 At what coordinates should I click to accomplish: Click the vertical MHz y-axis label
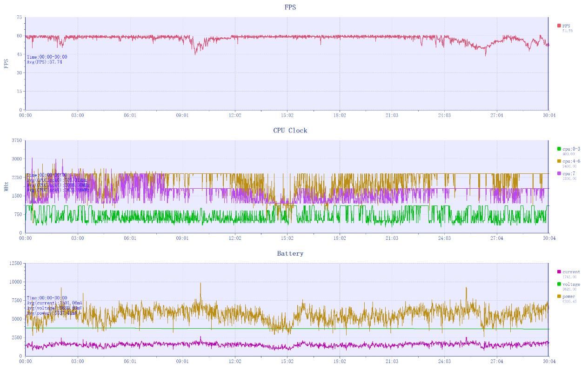pyautogui.click(x=7, y=186)
